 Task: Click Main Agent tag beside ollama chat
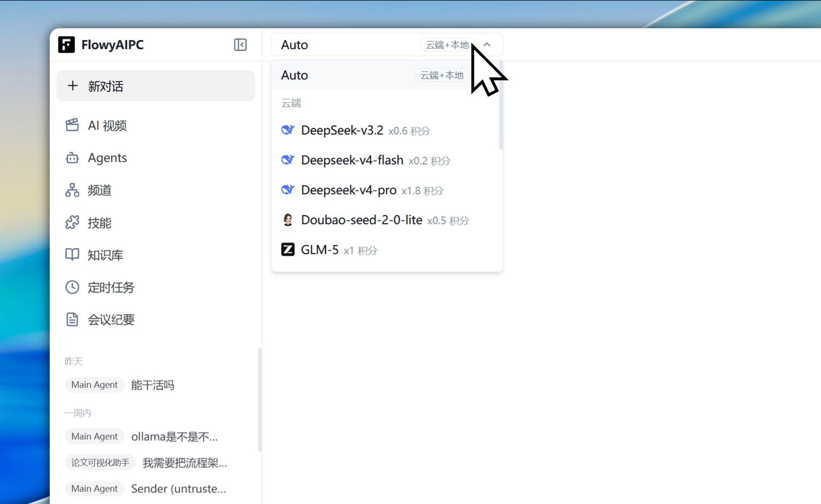tap(95, 437)
